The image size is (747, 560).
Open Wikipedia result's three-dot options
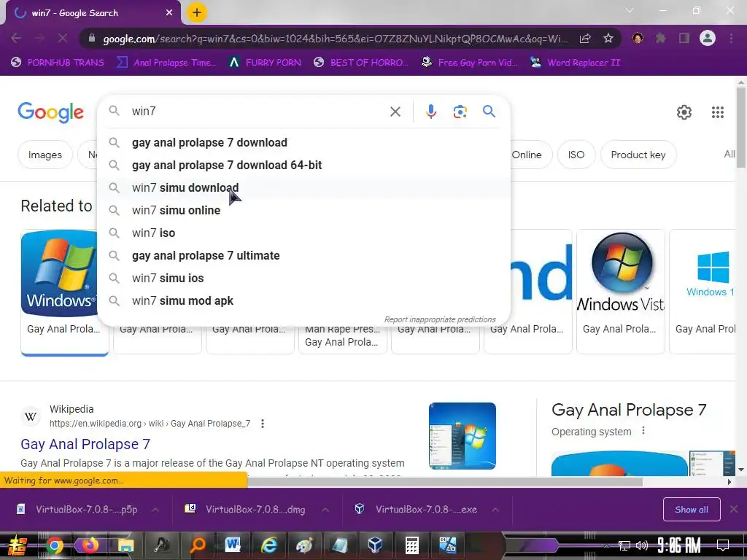tap(263, 424)
